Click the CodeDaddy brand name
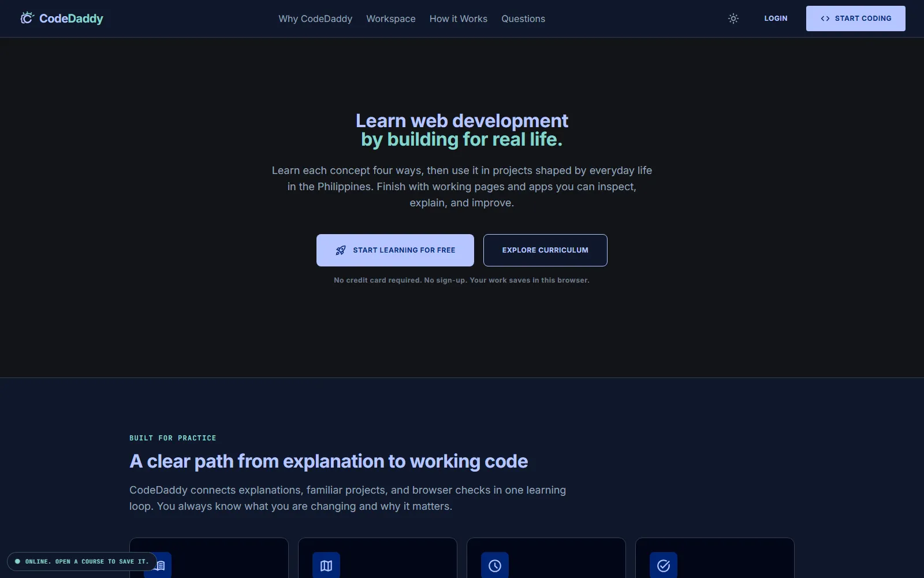The width and height of the screenshot is (924, 578). (71, 18)
